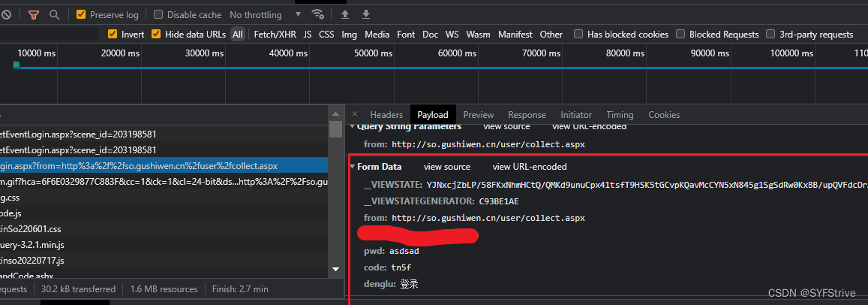Enable the Disable cache checkbox

[158, 15]
